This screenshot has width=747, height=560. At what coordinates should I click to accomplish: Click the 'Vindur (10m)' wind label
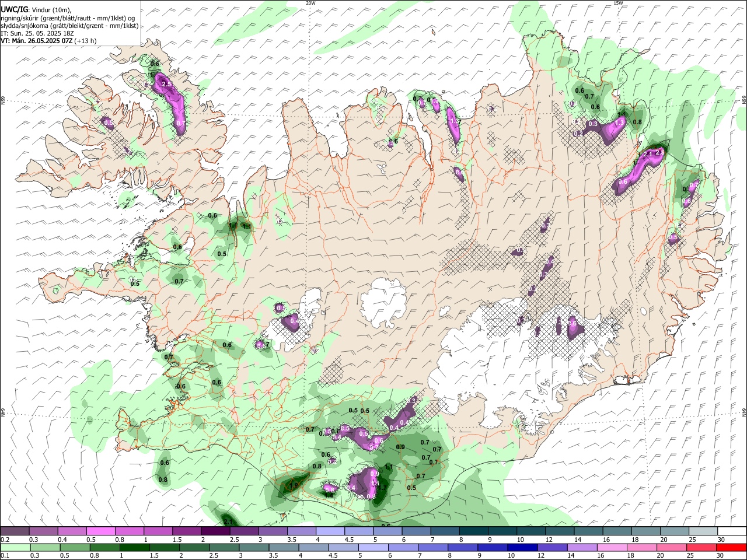51,10
